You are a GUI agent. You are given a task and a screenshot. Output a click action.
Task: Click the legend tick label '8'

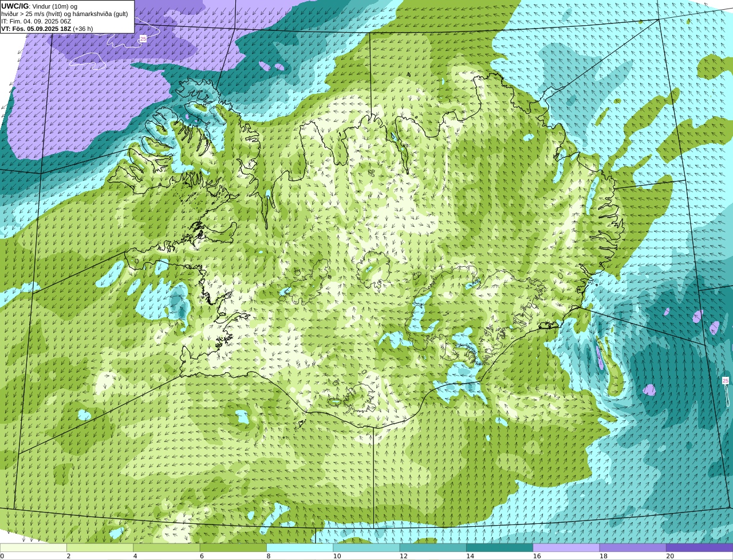(269, 556)
